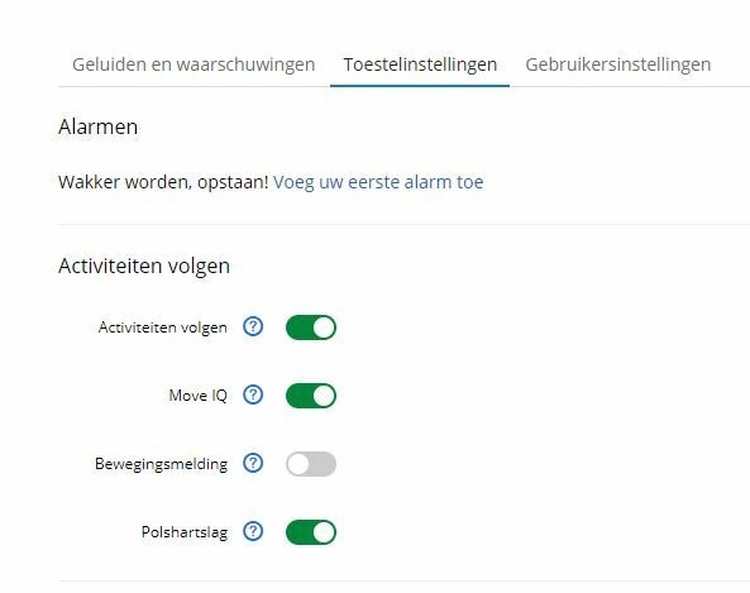Click the Wakker worden, opstaan! text

pos(163,182)
